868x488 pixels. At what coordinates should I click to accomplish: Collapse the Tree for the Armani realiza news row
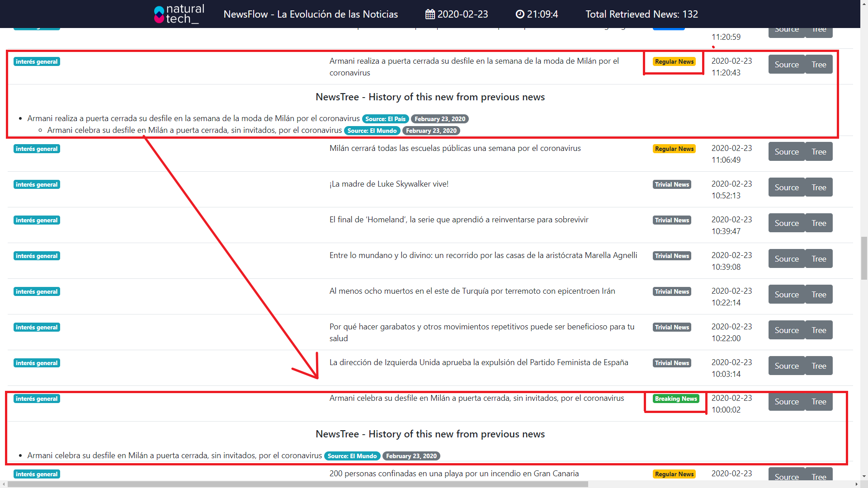pos(819,65)
